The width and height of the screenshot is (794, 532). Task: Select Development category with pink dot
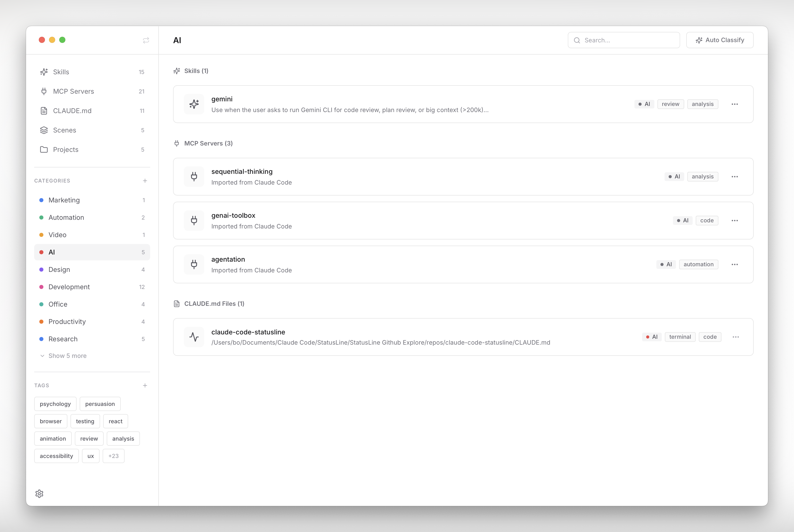coord(69,287)
